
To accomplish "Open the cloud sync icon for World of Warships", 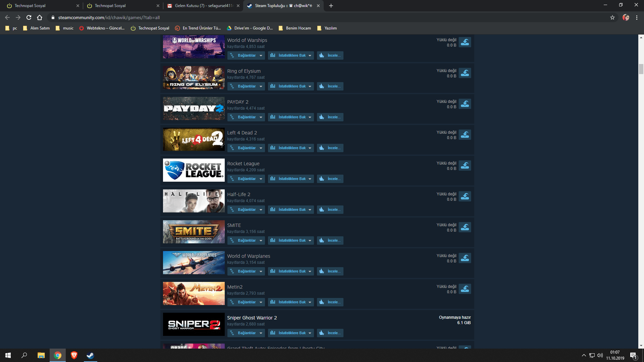I will [465, 42].
